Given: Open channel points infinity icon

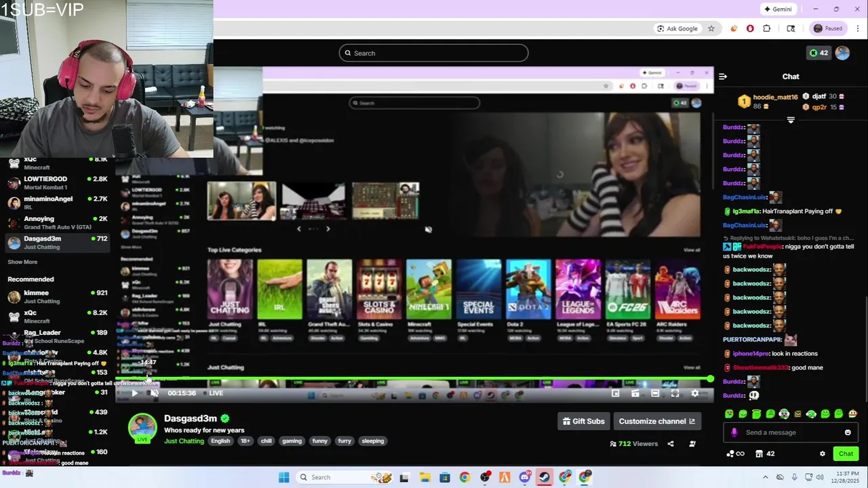Looking at the screenshot, I should [x=736, y=454].
